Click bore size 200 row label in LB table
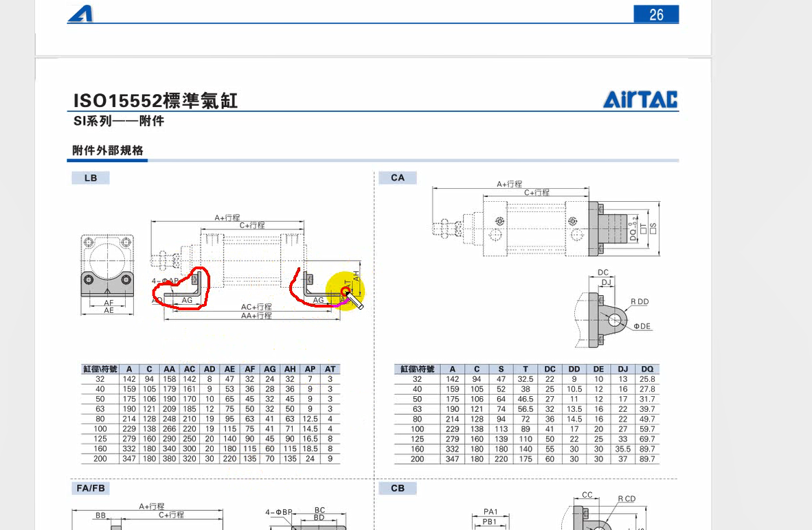The image size is (812, 530). pyautogui.click(x=100, y=459)
